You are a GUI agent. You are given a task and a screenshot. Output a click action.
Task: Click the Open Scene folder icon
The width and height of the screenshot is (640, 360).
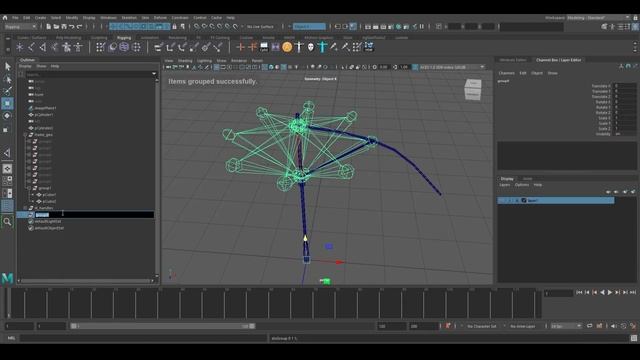tap(56, 27)
